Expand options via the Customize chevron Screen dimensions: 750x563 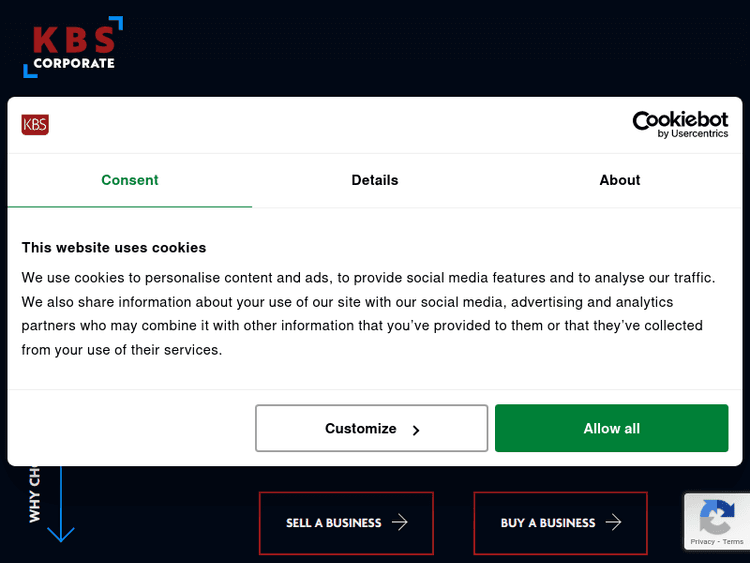[416, 430]
